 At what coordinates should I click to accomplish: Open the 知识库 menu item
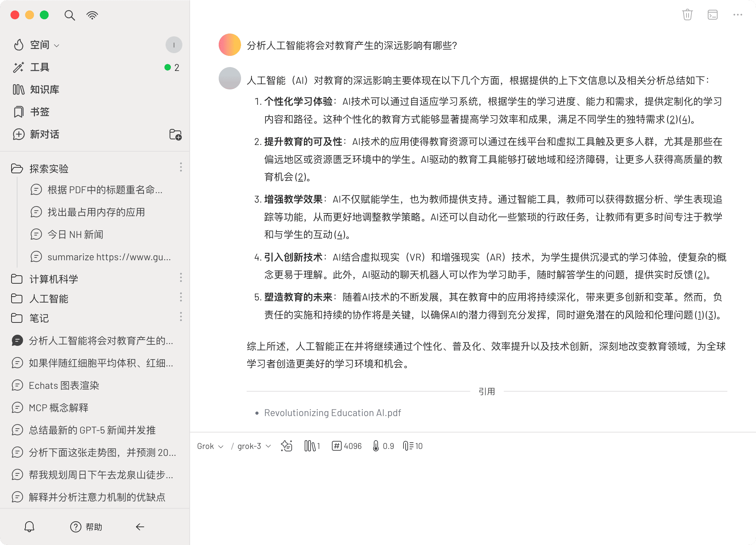(x=44, y=90)
